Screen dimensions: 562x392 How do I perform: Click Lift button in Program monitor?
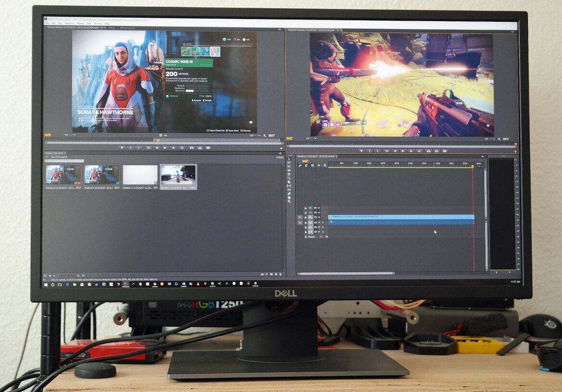click(x=429, y=151)
